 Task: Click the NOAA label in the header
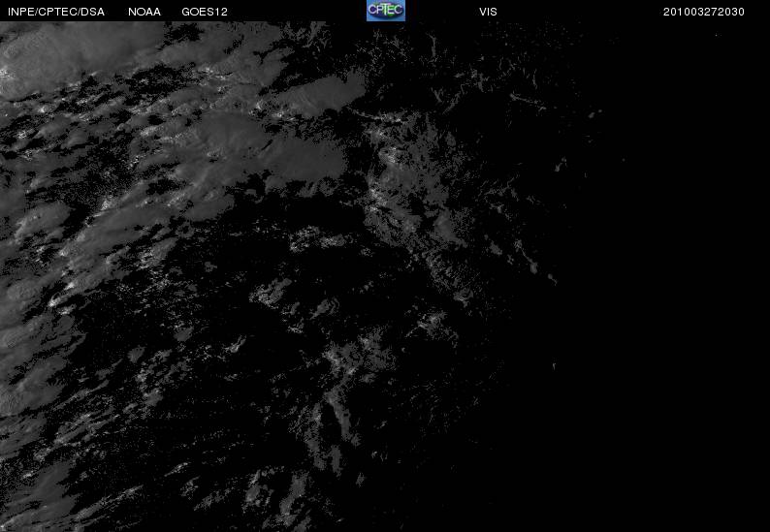point(144,12)
